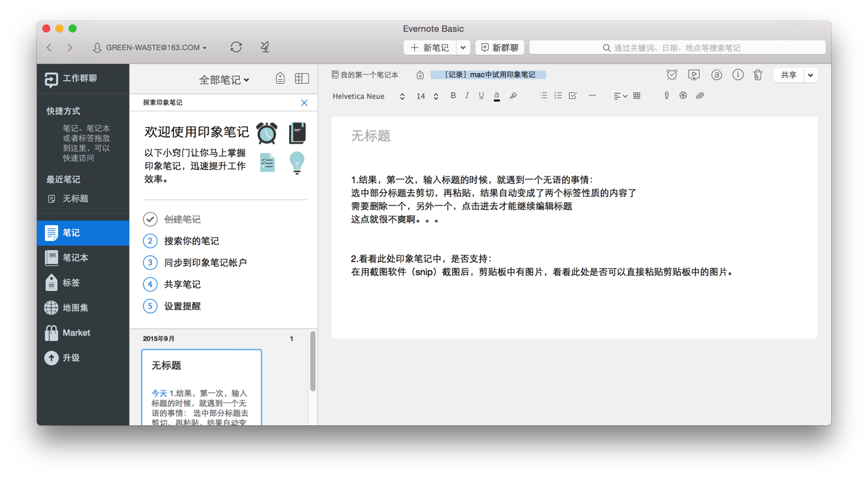Click the tag [记录] mac中试用印象笔记

(x=489, y=75)
